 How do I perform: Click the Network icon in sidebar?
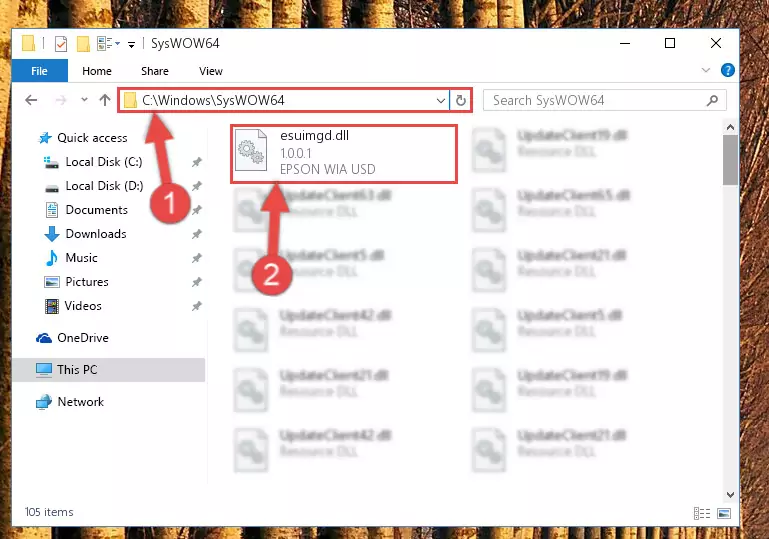click(44, 402)
